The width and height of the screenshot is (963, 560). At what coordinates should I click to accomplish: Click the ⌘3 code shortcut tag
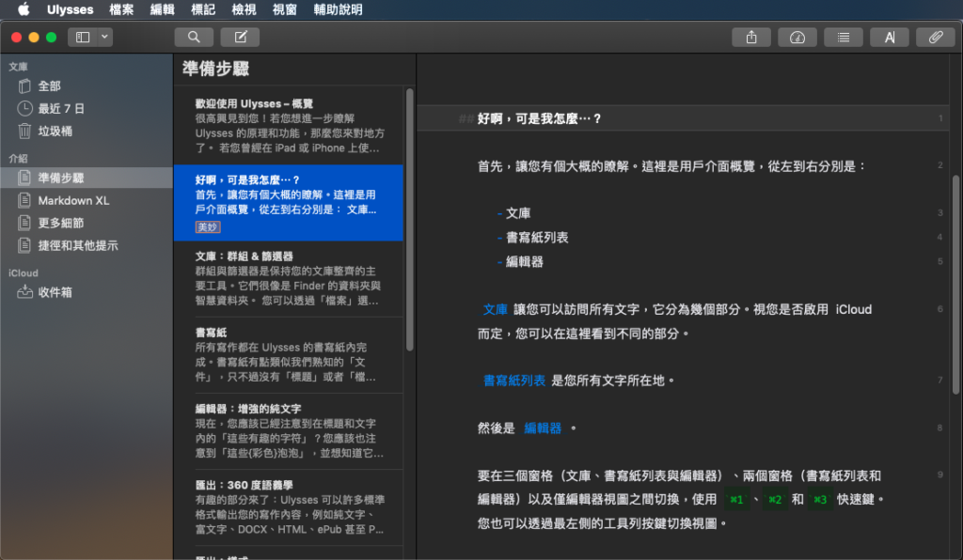click(820, 499)
